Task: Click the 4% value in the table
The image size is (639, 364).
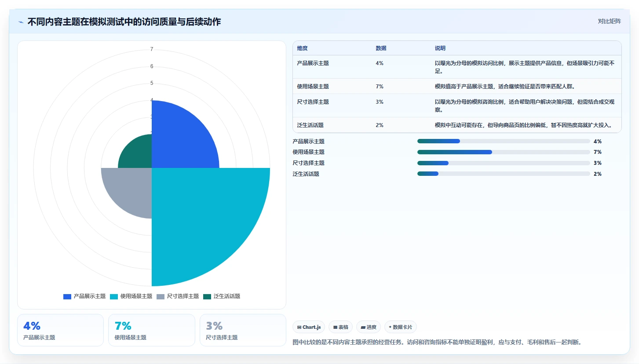Action: (380, 63)
